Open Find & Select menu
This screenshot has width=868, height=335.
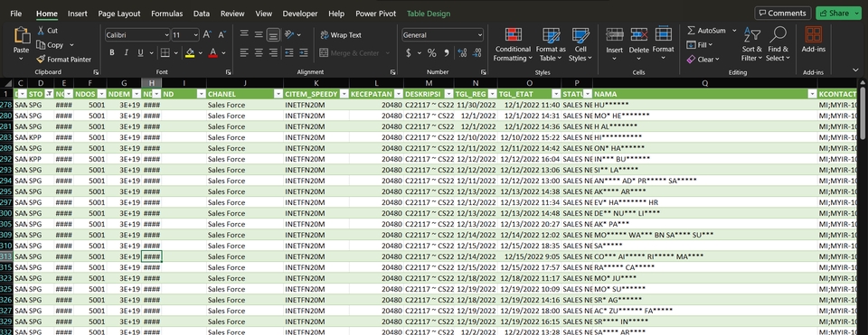click(778, 44)
